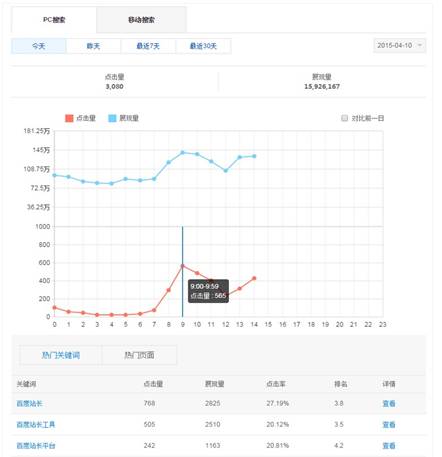Viewport: 442px width, 457px height.
Task: Click the chart tooltip showing 9:00-9:59
Action: 208,291
